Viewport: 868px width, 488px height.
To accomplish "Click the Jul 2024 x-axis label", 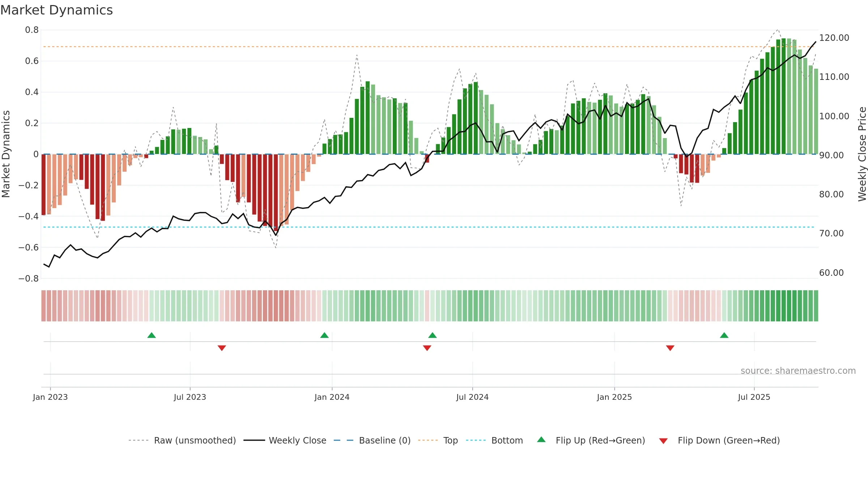I will click(472, 397).
